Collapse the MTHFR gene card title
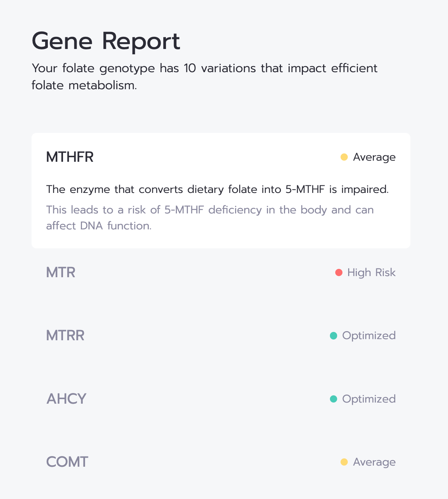Screen dimensions: 448x499 (70, 157)
